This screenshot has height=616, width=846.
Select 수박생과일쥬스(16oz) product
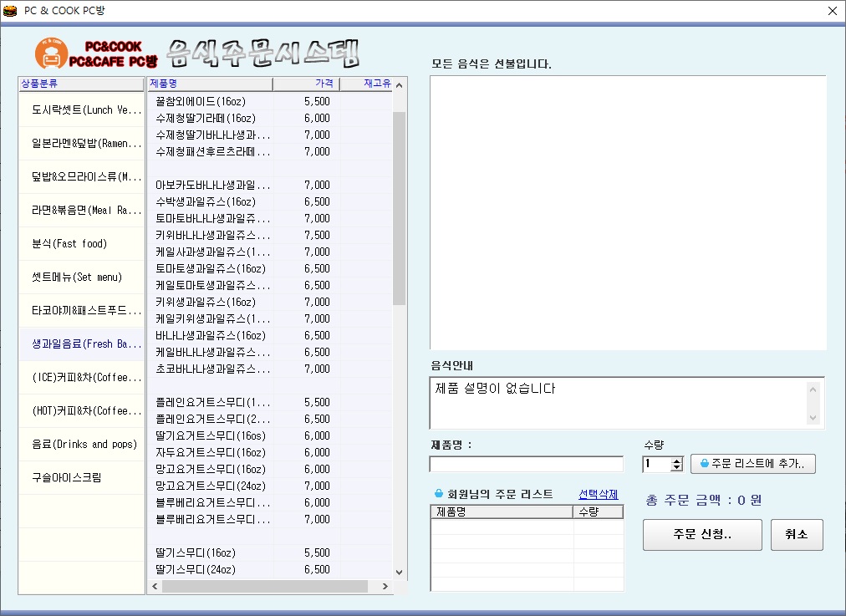[270, 201]
